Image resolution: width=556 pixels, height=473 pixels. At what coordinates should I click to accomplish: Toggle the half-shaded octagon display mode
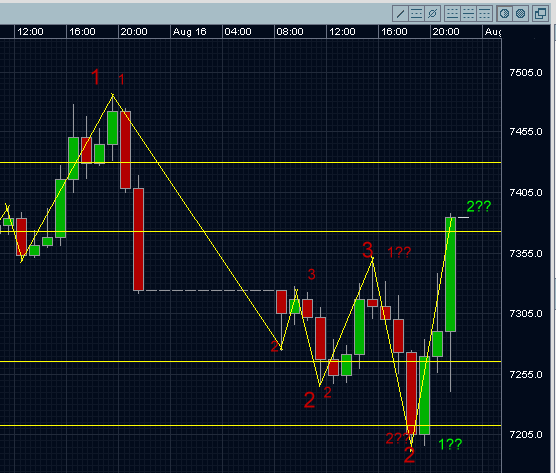504,14
